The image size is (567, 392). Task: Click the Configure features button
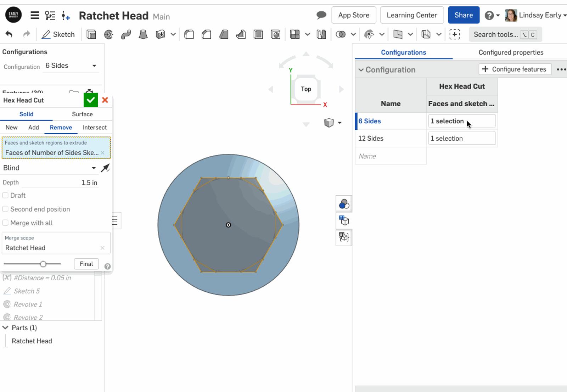[x=515, y=69]
